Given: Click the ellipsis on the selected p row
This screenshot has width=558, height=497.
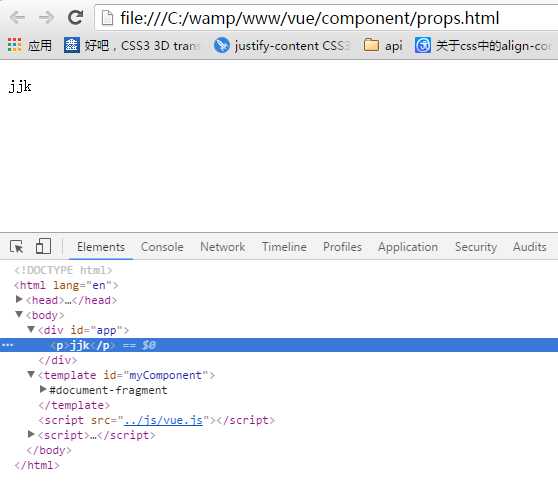Looking at the screenshot, I should pos(8,345).
